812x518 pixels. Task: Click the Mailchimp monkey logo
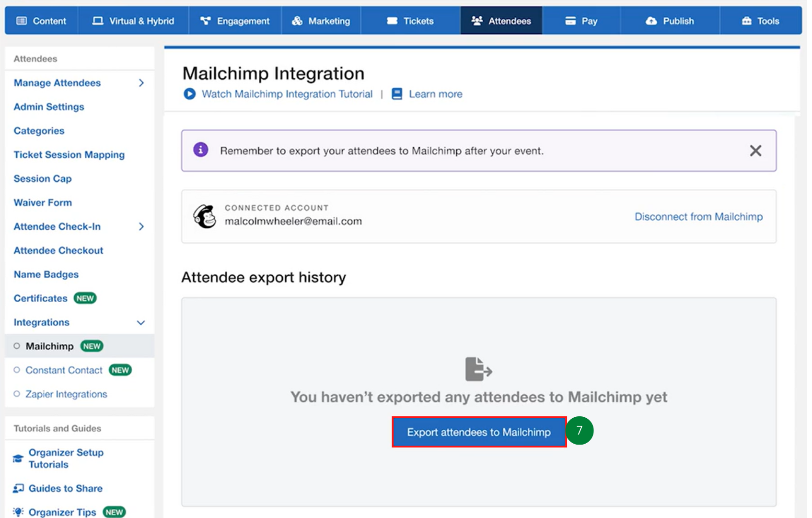pyautogui.click(x=205, y=216)
